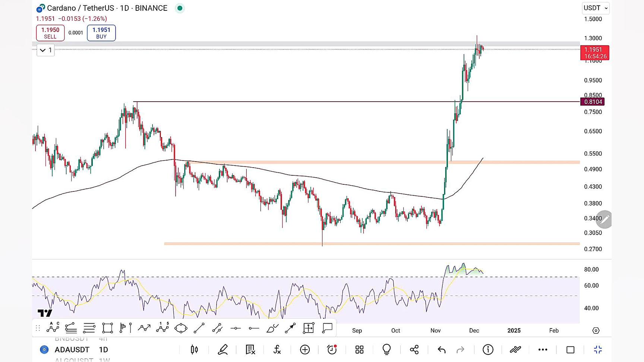Open the three-dots more menu
This screenshot has height=362, width=644.
click(543, 350)
